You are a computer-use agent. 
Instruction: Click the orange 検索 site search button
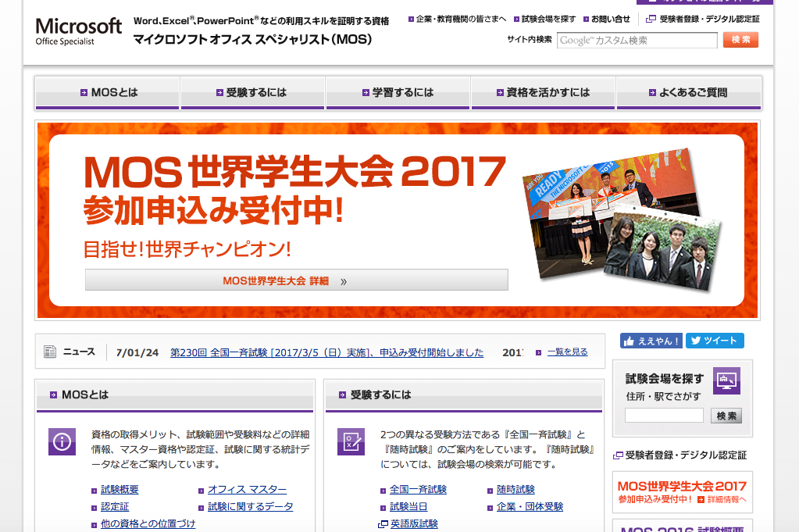coord(740,40)
